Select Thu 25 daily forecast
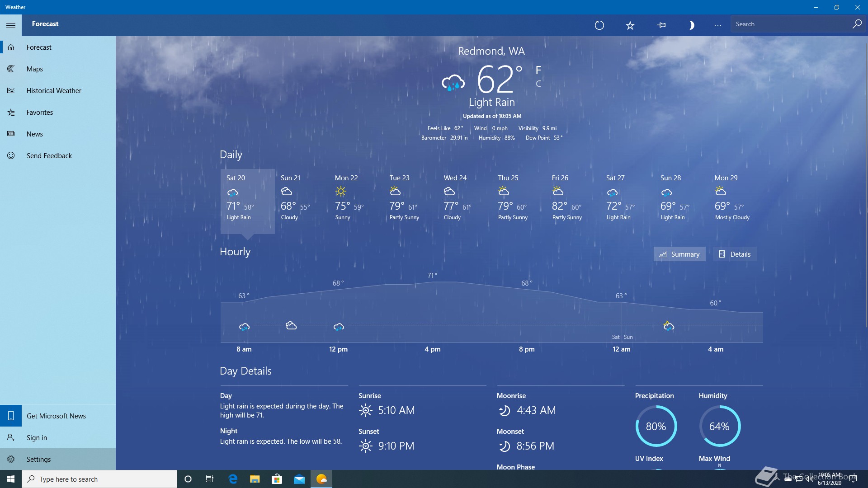The image size is (868, 488). pyautogui.click(x=519, y=201)
